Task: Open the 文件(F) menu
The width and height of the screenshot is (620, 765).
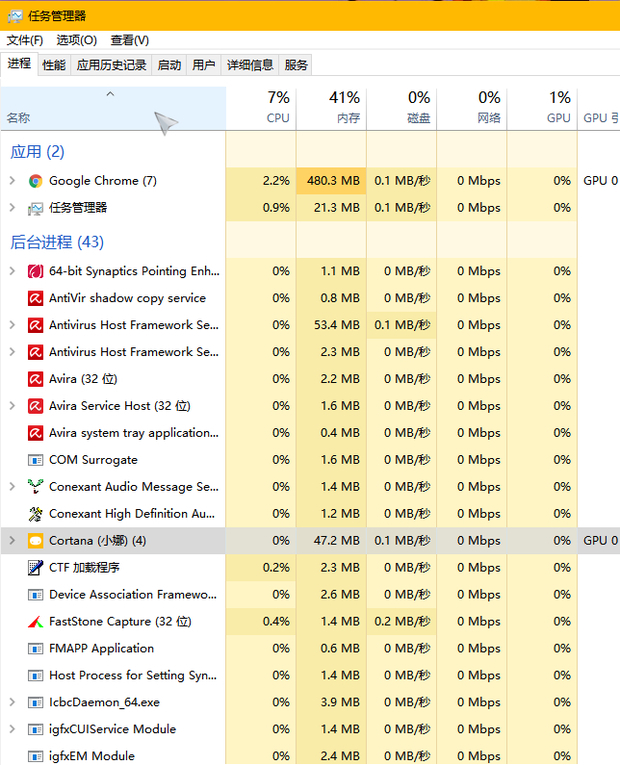Action: (25, 40)
